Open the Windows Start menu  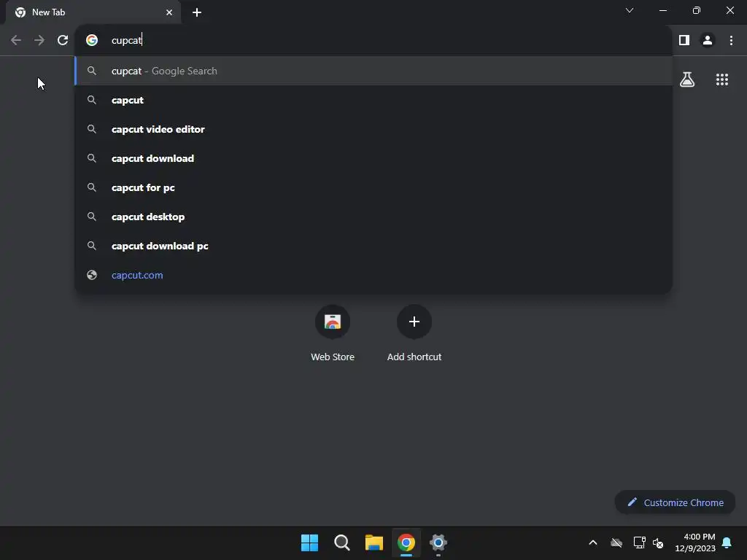point(309,542)
